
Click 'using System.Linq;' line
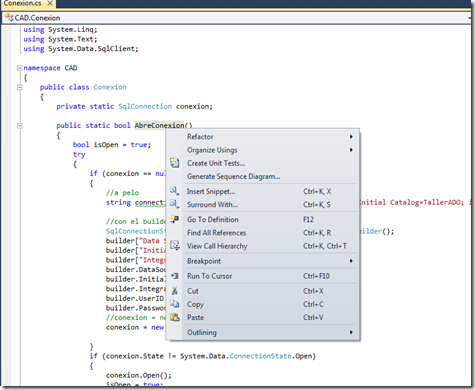coord(60,29)
